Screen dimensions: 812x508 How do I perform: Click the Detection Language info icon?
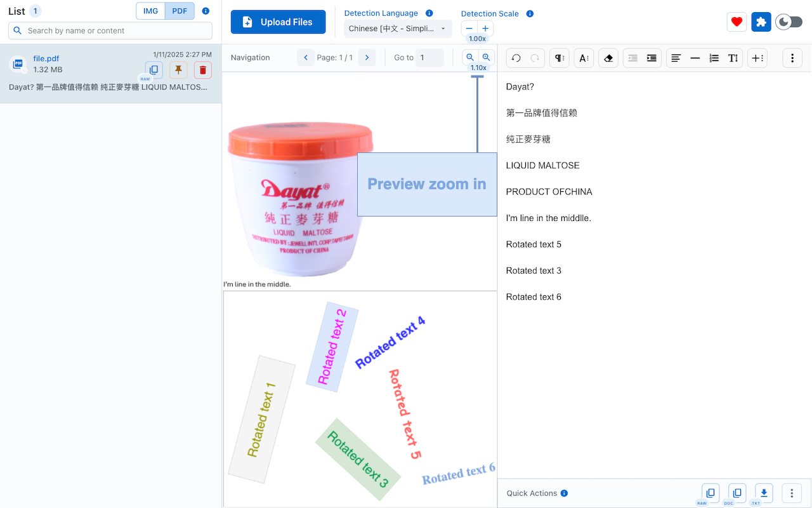429,13
